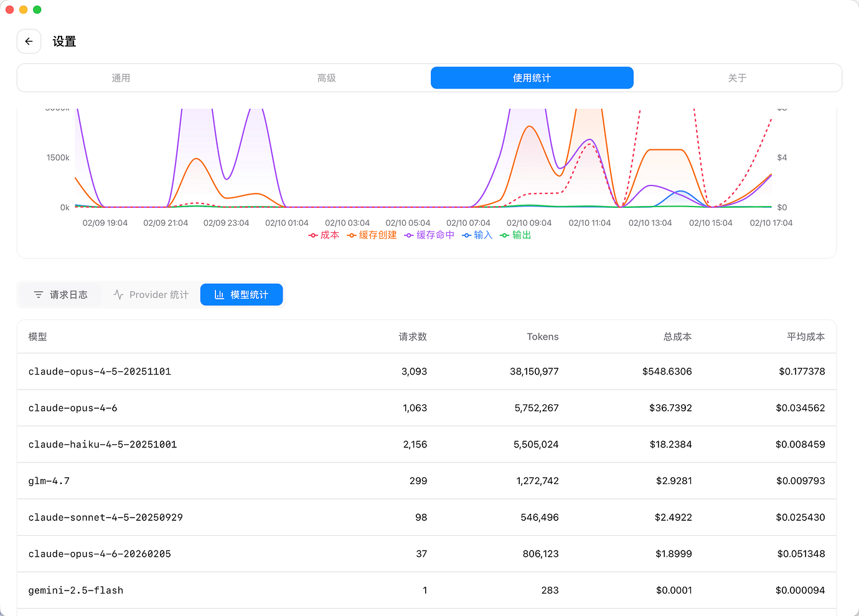Click the 02/09 19:04 axis label
Viewport: 859px width, 616px height.
pos(105,223)
